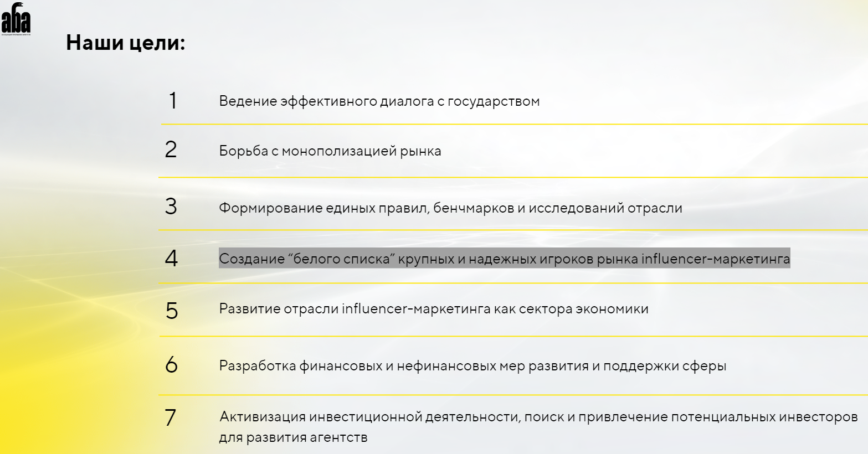
Task: Click the number 7 list marker
Action: tap(171, 417)
